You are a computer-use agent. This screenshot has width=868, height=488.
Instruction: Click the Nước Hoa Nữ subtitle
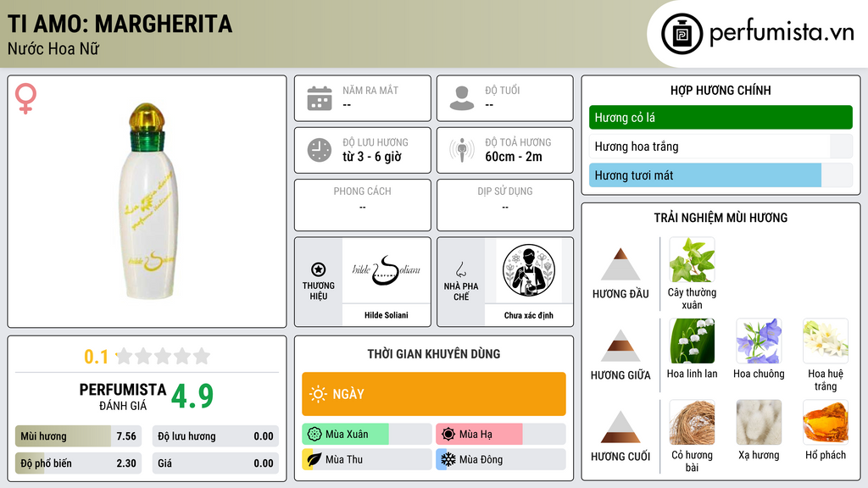[x=53, y=48]
